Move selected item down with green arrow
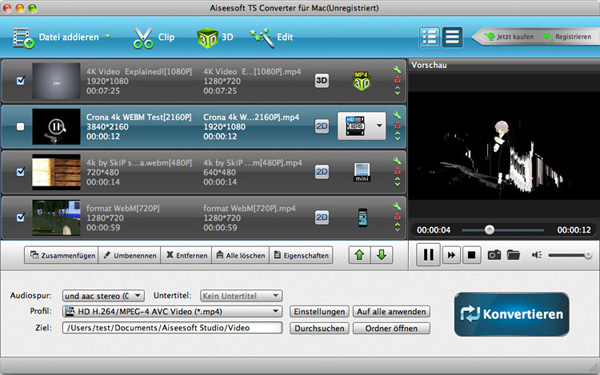Screen dimensions: 600x375 (x=382, y=255)
